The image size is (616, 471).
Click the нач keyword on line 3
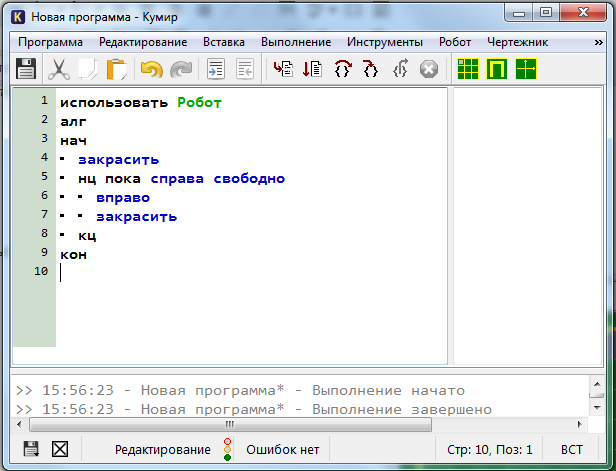click(x=73, y=141)
